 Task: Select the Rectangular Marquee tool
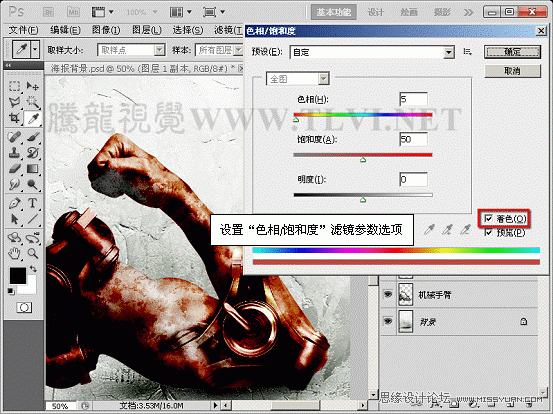coord(14,86)
